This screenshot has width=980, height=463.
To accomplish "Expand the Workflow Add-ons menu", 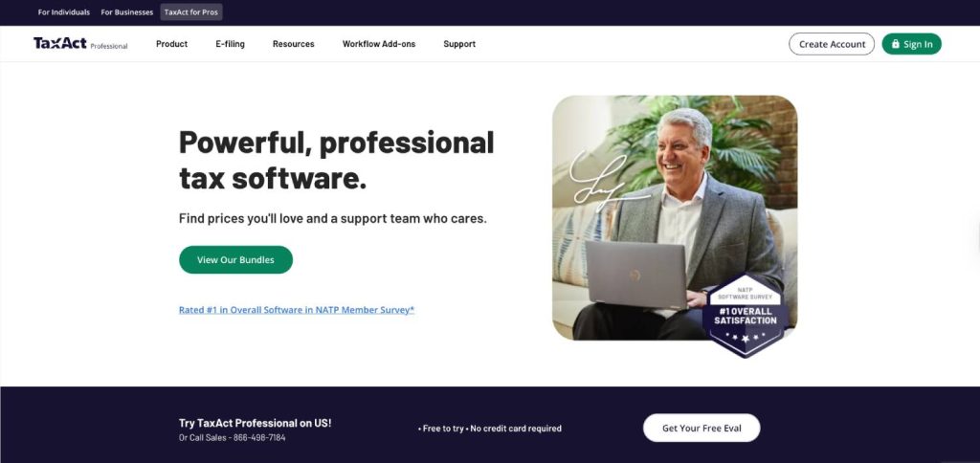I will tap(379, 44).
